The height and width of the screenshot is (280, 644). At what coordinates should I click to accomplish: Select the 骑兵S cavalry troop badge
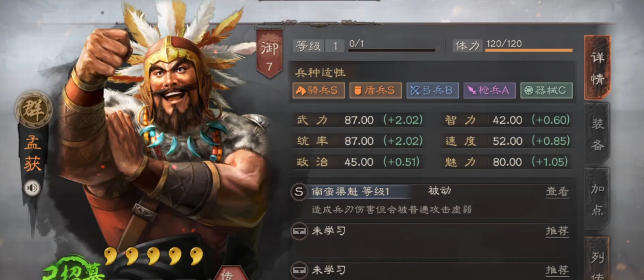coord(319,90)
